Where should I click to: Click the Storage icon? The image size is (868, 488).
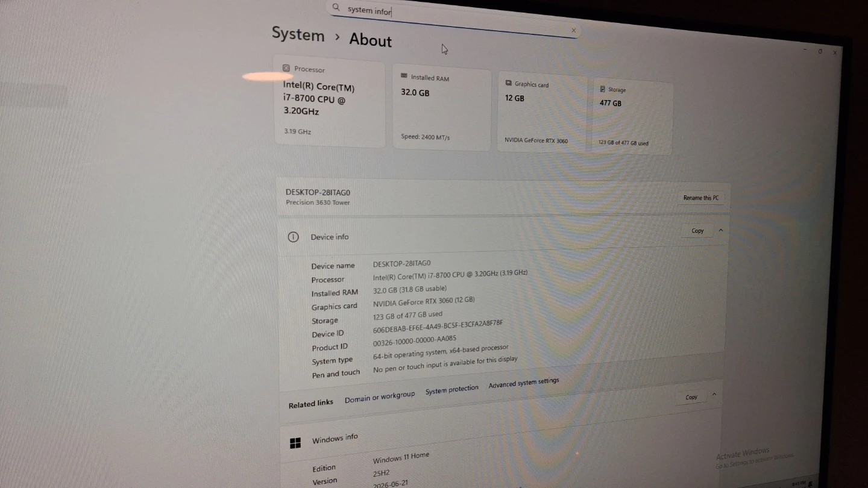602,89
